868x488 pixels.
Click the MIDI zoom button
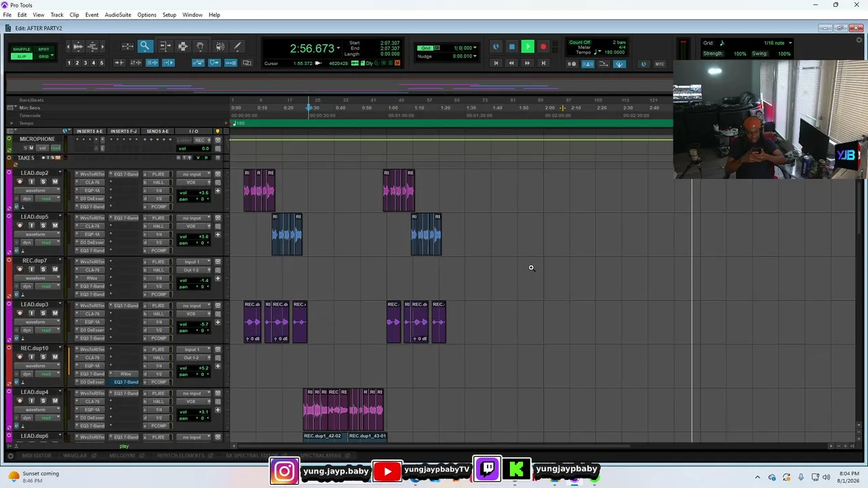tap(93, 46)
